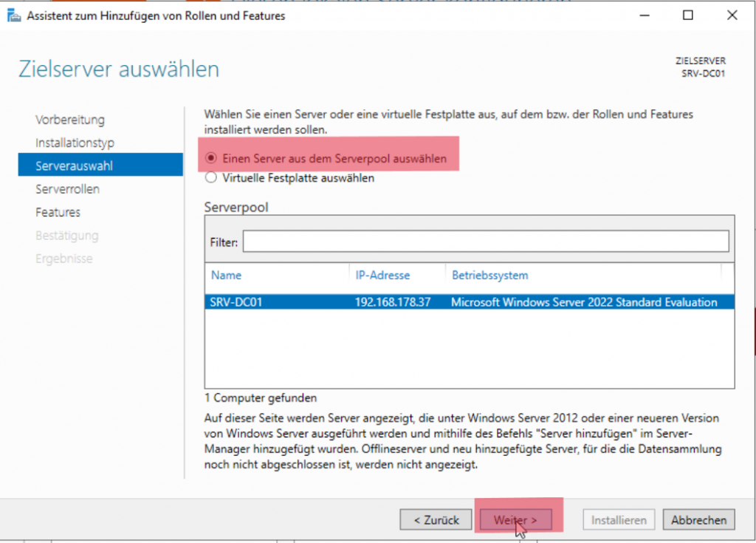Image resolution: width=756 pixels, height=543 pixels.
Task: Maximize the wizard window
Action: coord(688,16)
